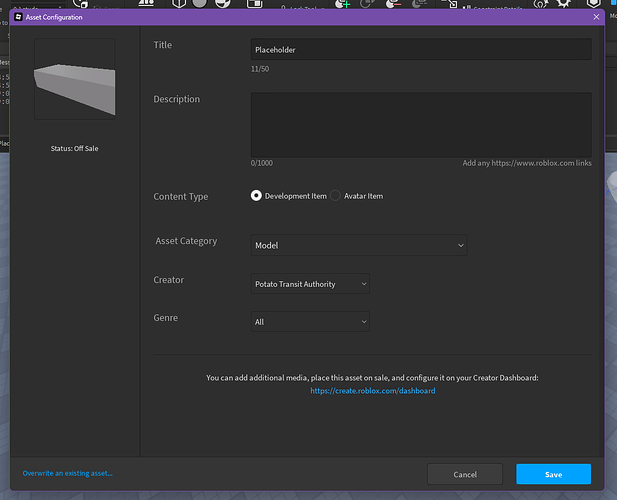The image size is (617, 500).
Task: Close the Asset Configuration dialog
Action: pos(596,17)
